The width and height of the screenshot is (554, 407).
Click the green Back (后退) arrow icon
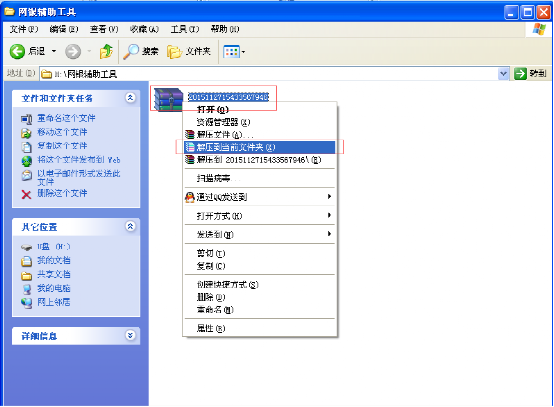17,52
